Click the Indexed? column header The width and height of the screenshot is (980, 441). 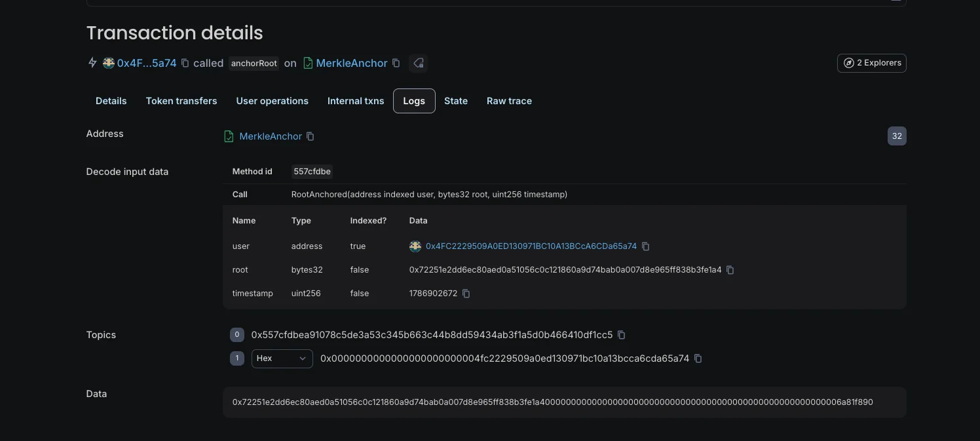tap(368, 221)
